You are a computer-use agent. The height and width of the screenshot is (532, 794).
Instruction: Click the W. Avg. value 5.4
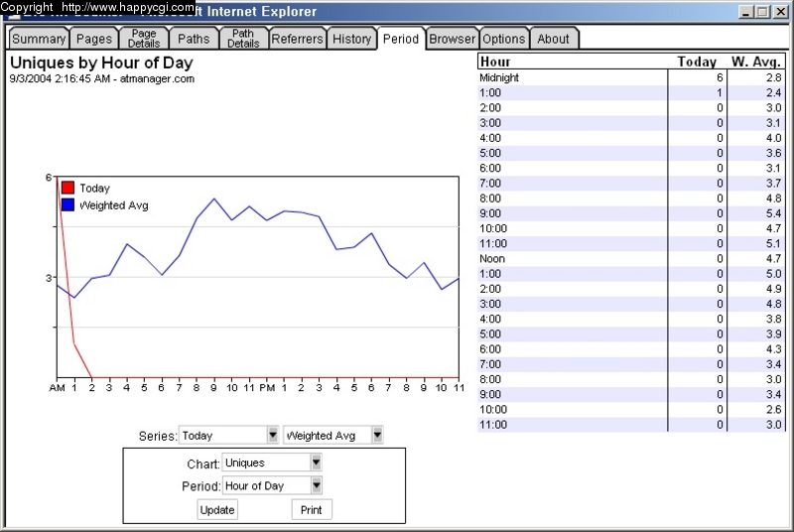tap(773, 213)
